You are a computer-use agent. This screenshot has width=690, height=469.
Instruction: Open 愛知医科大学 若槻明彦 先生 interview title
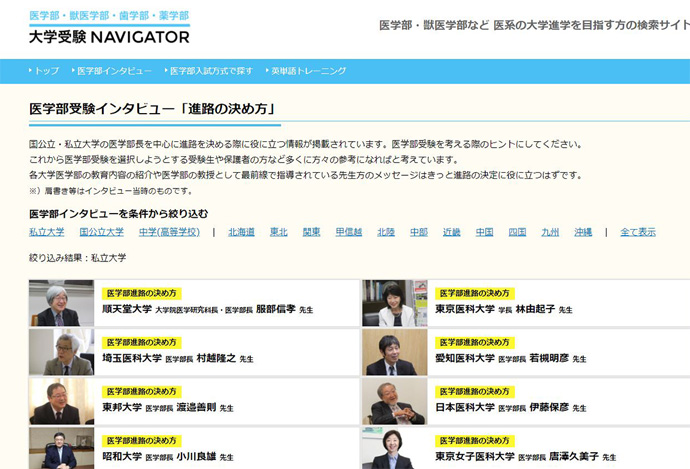click(511, 359)
